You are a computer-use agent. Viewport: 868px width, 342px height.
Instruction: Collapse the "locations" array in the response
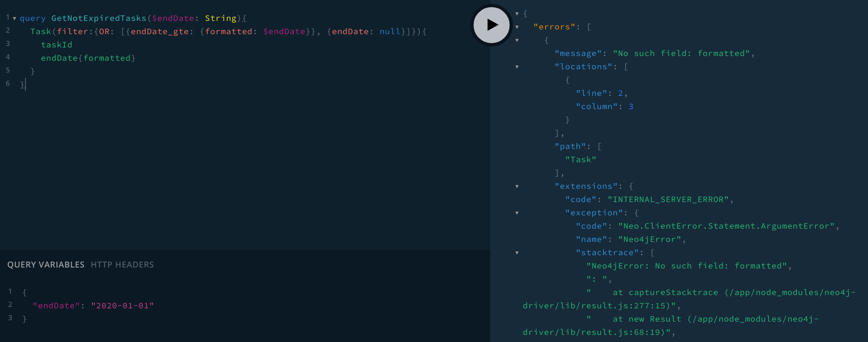coord(517,67)
